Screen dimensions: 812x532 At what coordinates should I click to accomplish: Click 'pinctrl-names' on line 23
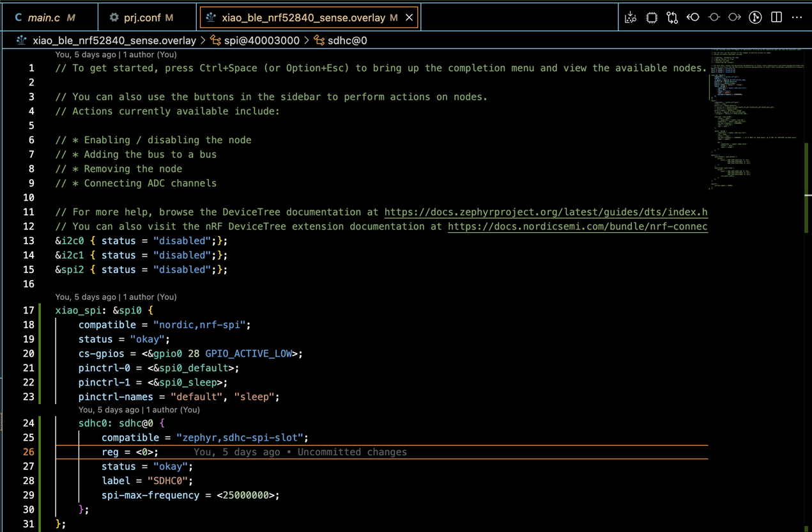pos(116,396)
